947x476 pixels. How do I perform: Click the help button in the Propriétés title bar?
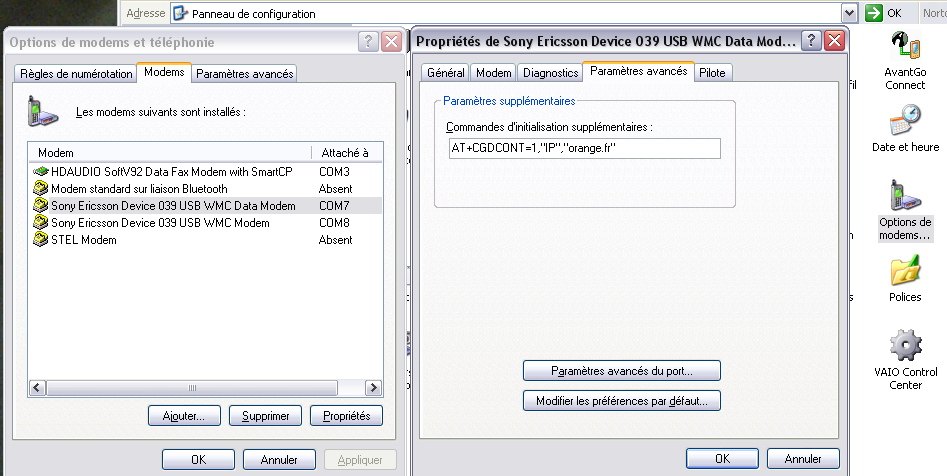(x=811, y=40)
